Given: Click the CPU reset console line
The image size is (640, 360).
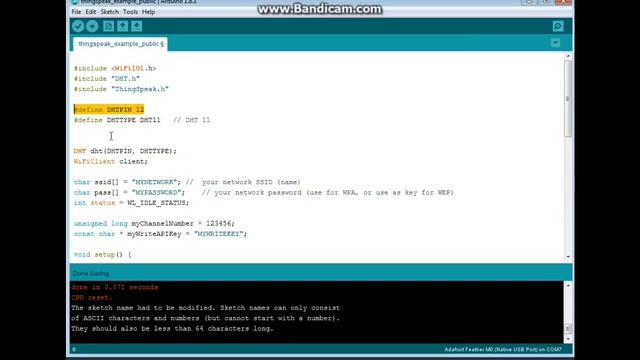Looking at the screenshot, I should point(91,297).
